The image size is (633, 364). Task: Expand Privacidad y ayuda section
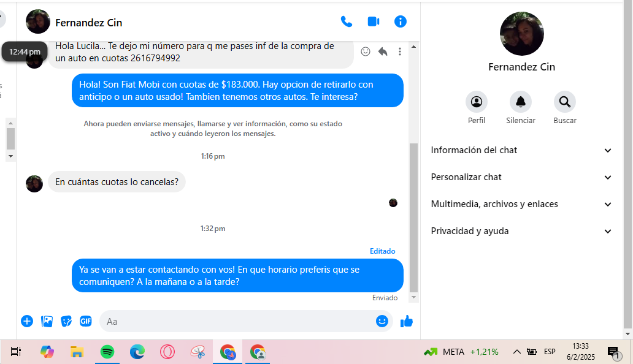521,231
